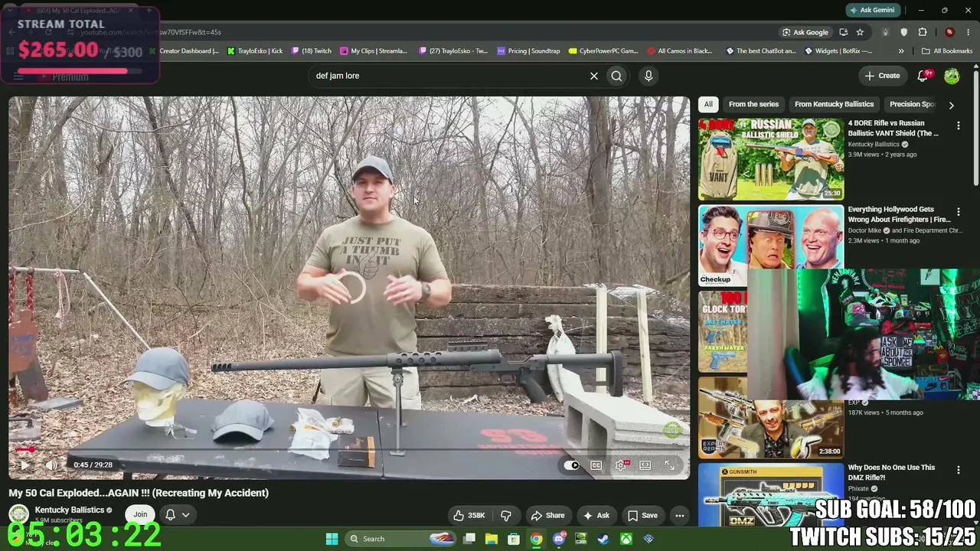The width and height of the screenshot is (980, 551).
Task: Run the search with magnifier button
Action: coord(616,76)
